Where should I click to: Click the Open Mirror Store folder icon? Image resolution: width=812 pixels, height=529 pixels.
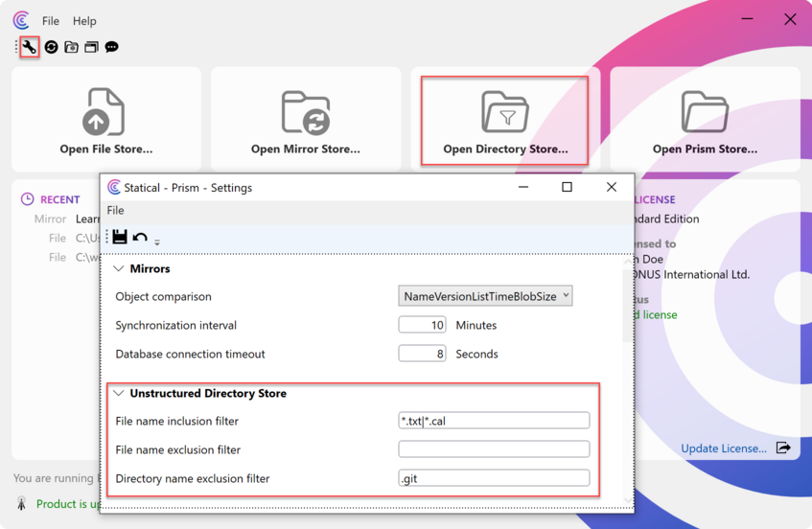pos(306,112)
